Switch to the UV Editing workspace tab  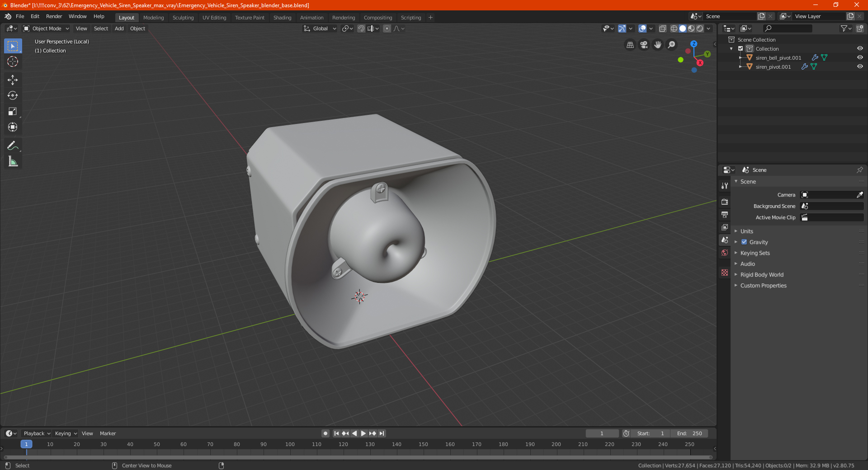coord(214,18)
